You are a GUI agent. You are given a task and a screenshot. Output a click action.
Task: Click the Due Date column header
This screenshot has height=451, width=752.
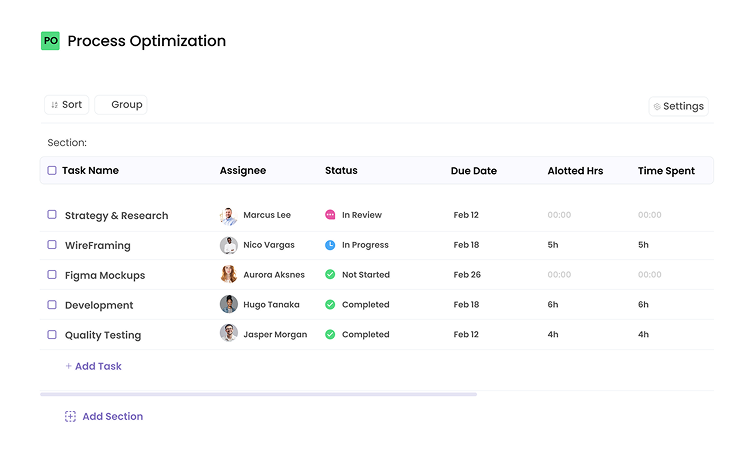pos(473,171)
